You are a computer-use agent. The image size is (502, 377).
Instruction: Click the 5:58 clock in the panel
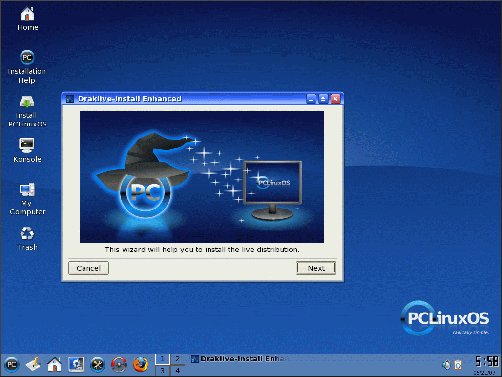click(x=487, y=361)
